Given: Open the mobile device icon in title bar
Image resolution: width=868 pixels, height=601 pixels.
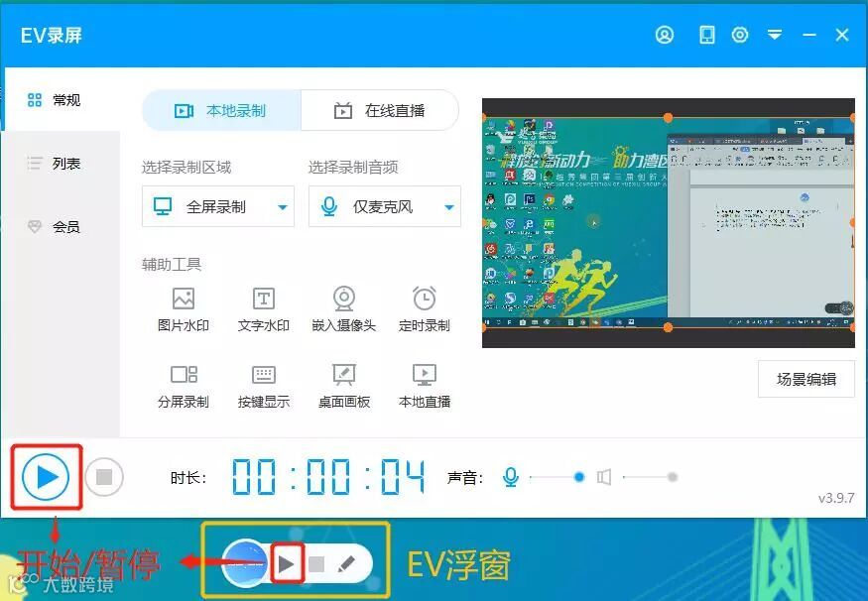Looking at the screenshot, I should coord(707,35).
